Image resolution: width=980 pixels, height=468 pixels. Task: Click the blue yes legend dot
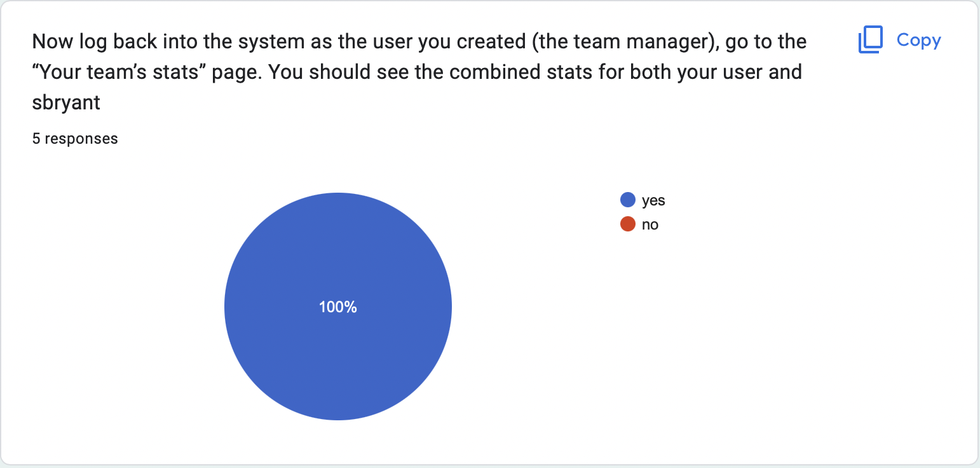pos(628,200)
